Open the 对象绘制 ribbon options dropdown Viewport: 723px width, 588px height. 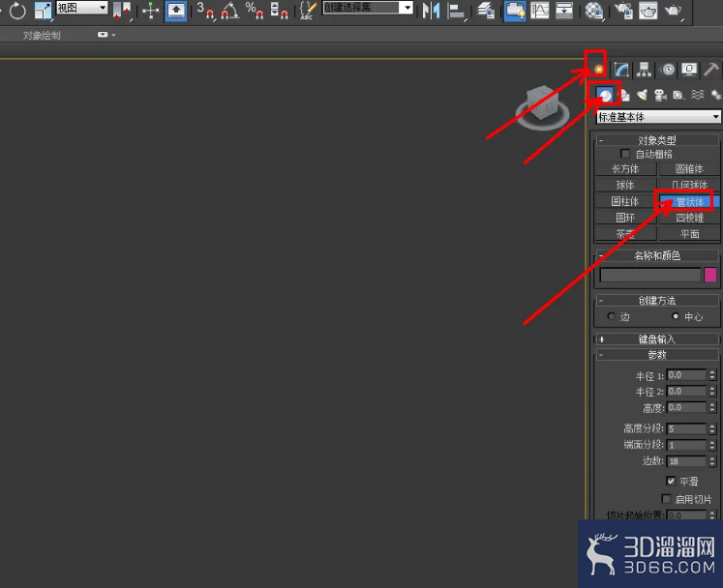[x=106, y=35]
